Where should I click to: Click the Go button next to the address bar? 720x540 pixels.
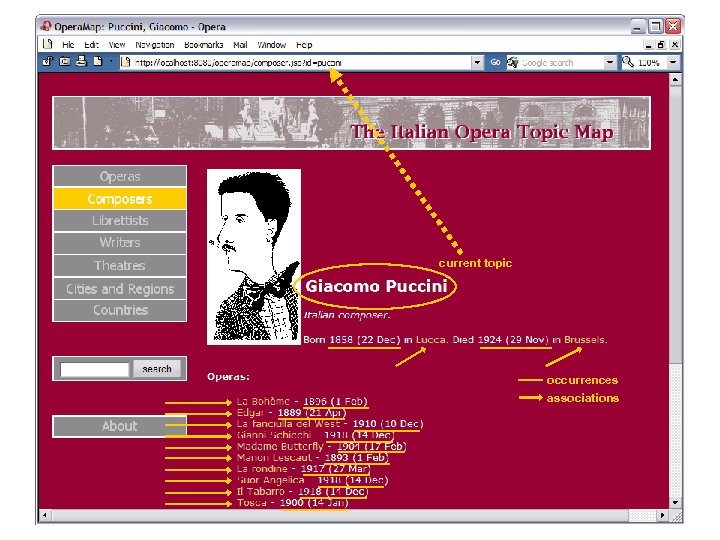pos(495,62)
